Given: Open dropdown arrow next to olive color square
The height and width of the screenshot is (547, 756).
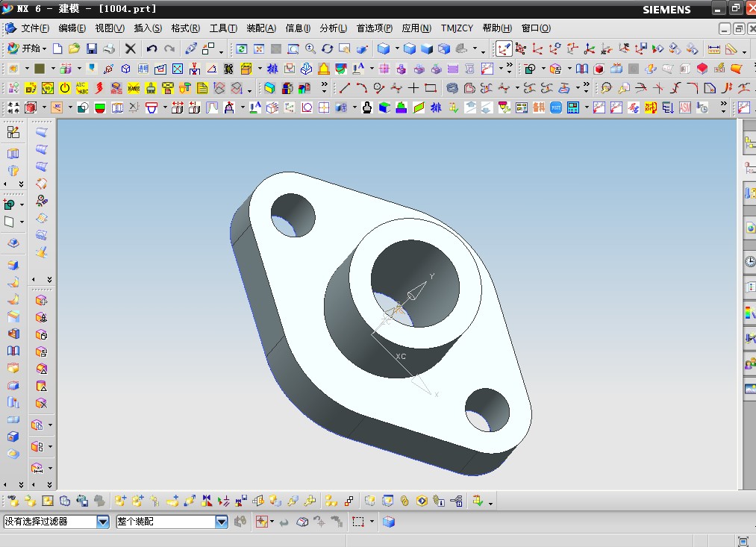Looking at the screenshot, I should pyautogui.click(x=53, y=69).
